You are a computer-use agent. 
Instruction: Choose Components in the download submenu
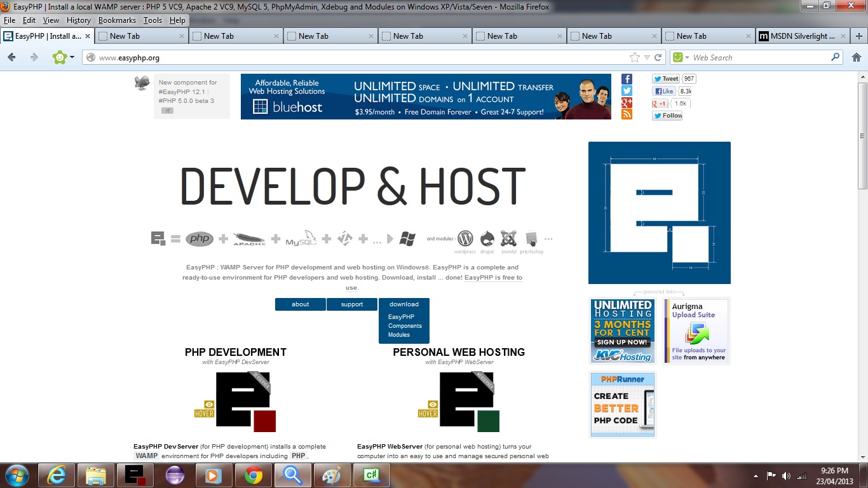pyautogui.click(x=405, y=326)
